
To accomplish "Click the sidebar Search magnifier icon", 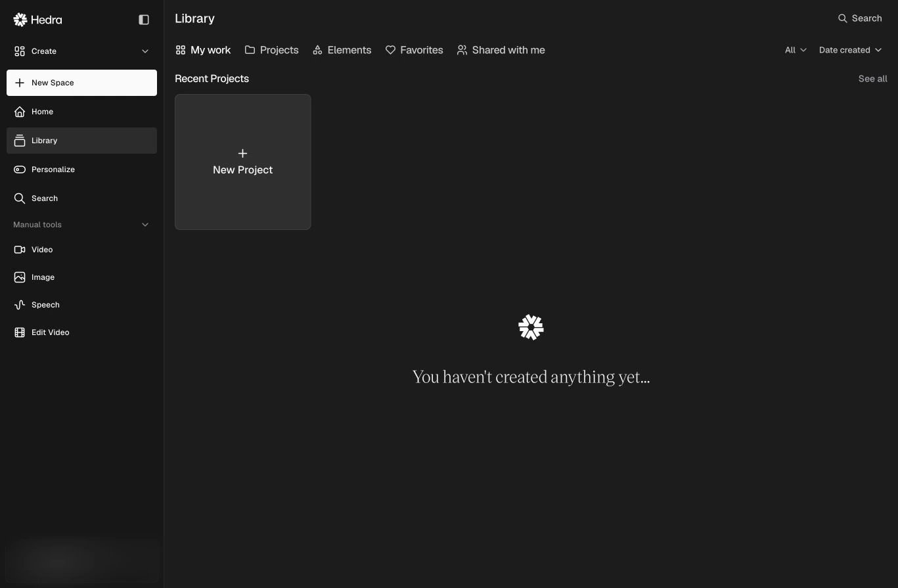I will tap(20, 198).
